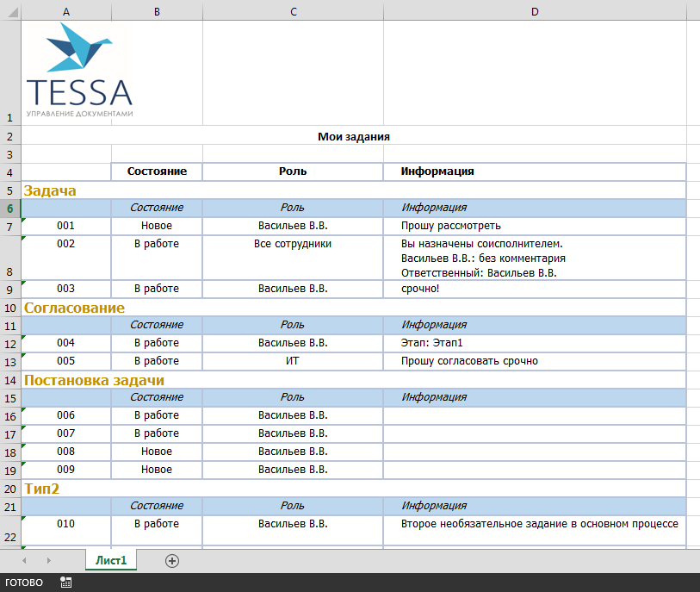Select the cell containing 009
This screenshot has height=592, width=700.
(66, 470)
